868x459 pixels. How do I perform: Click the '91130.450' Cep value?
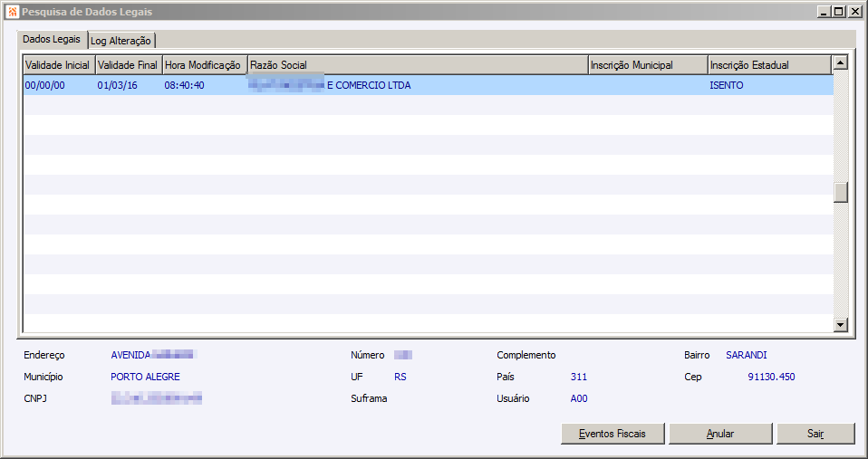(x=771, y=377)
